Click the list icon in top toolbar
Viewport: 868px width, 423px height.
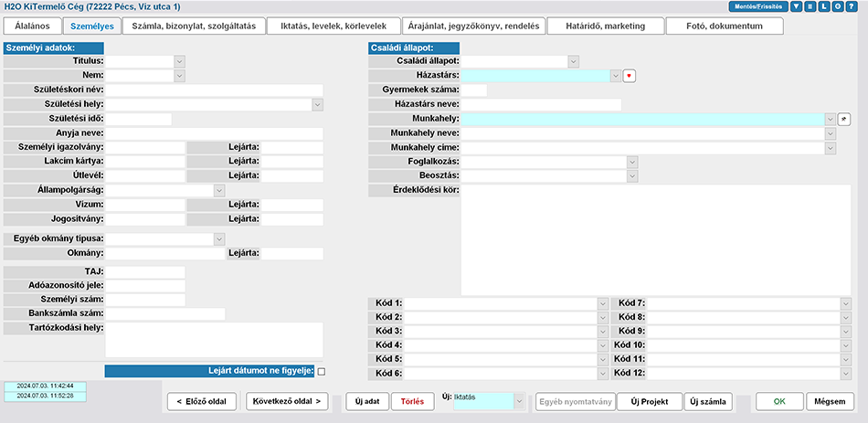810,6
